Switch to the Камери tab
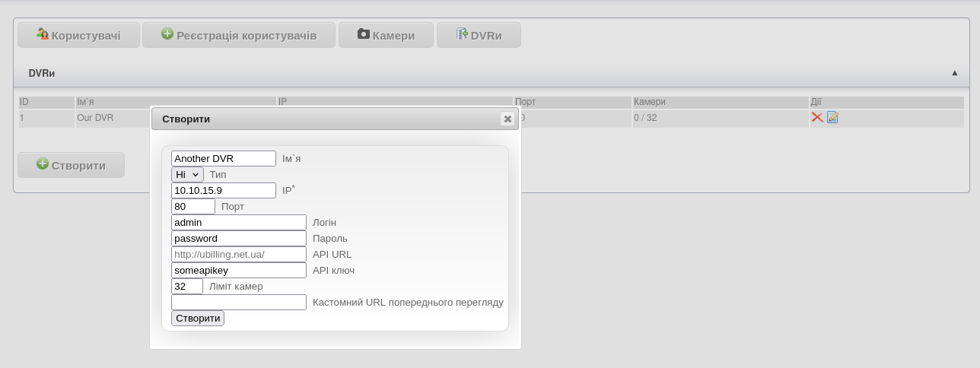The height and width of the screenshot is (368, 980). (x=386, y=35)
